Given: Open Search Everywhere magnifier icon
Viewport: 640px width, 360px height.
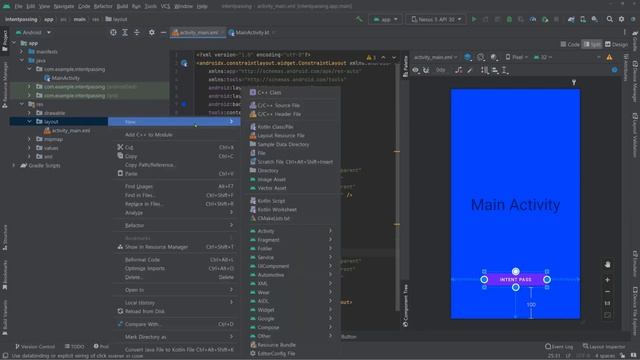Looking at the screenshot, I should pyautogui.click(x=609, y=19).
